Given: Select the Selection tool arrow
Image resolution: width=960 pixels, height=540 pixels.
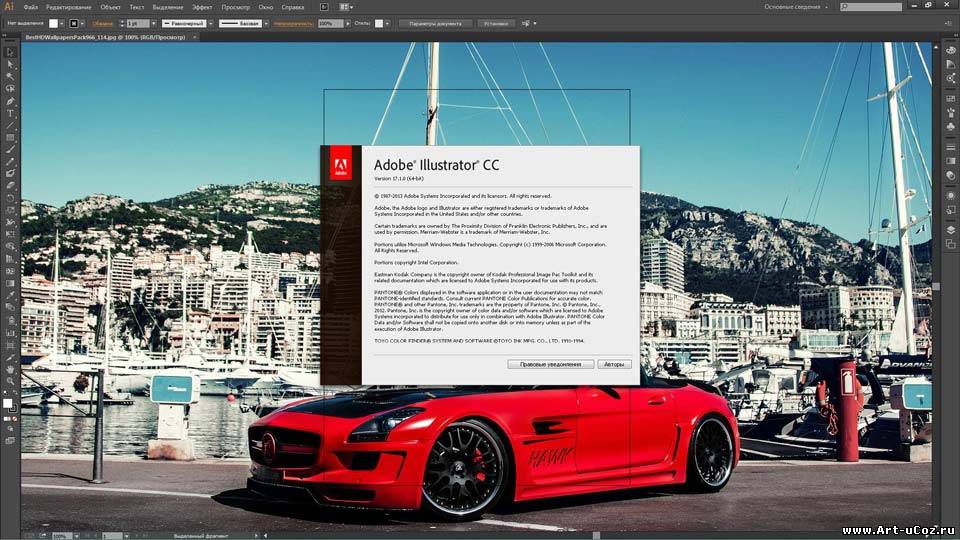Looking at the screenshot, I should pos(10,53).
